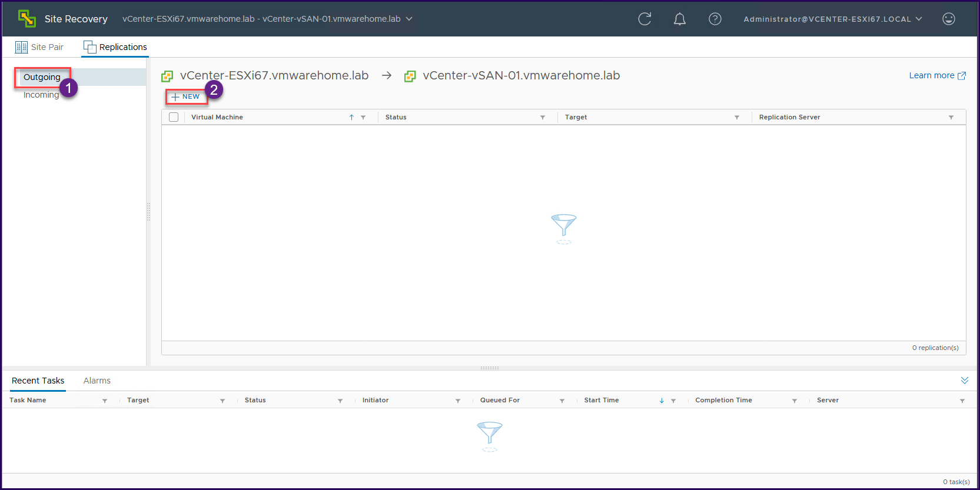Click the Task Name column header
Screen dimensions: 980x490
(x=28, y=400)
